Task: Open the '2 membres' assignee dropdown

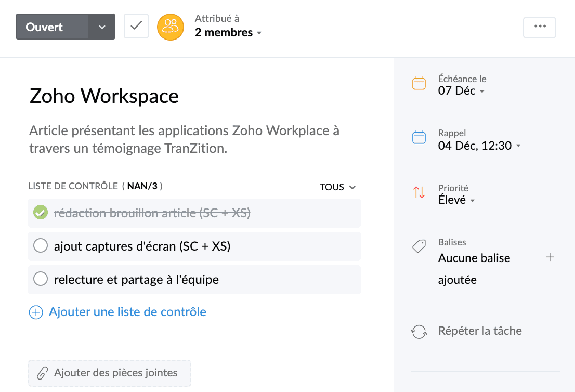Action: click(228, 32)
